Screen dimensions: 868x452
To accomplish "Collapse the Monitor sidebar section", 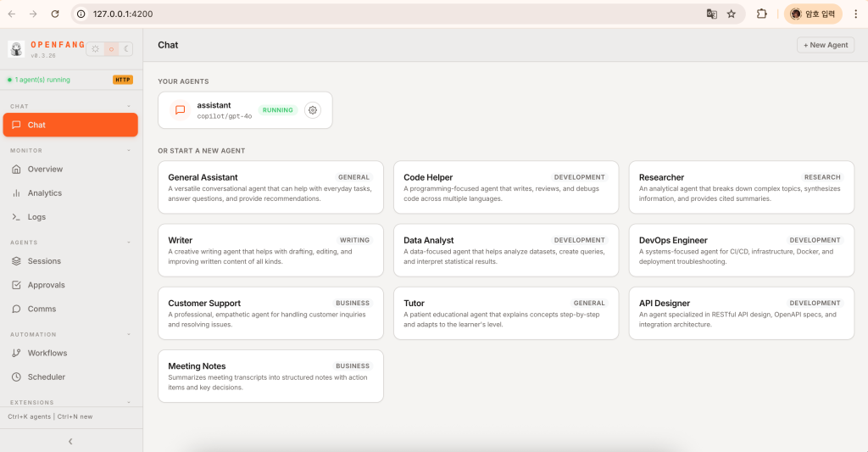I will (129, 150).
